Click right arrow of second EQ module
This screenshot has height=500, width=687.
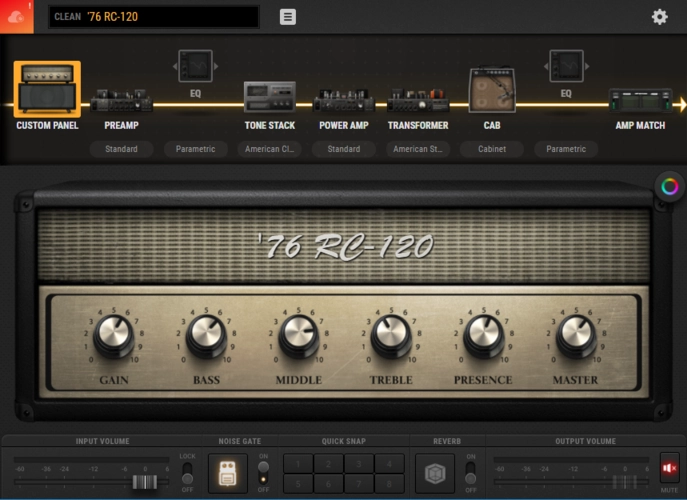[587, 66]
